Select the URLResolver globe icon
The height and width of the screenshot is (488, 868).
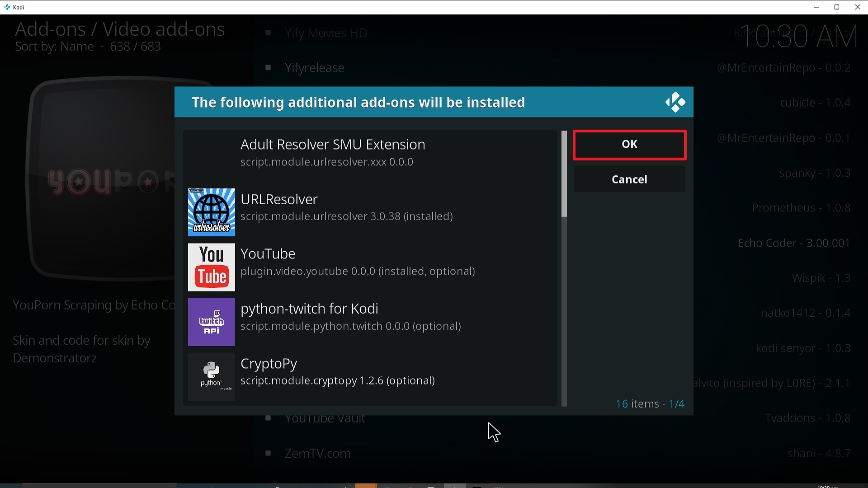pos(212,212)
